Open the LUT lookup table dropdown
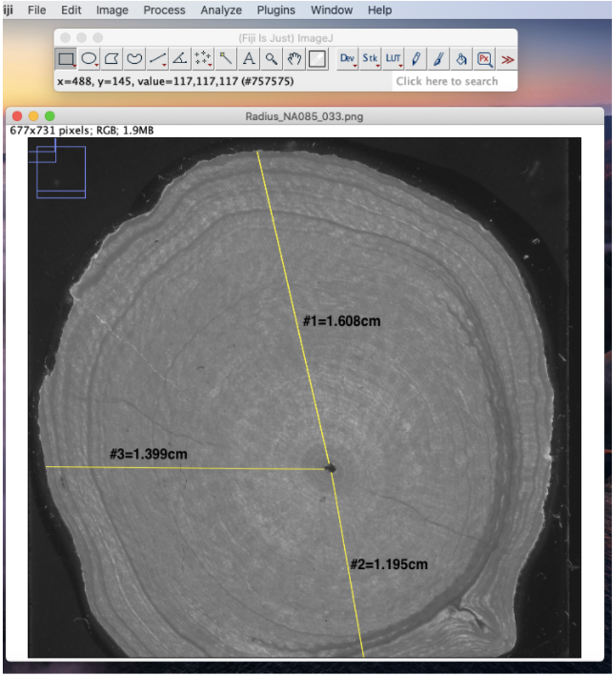Image resolution: width=616 pixels, height=676 pixels. click(393, 59)
